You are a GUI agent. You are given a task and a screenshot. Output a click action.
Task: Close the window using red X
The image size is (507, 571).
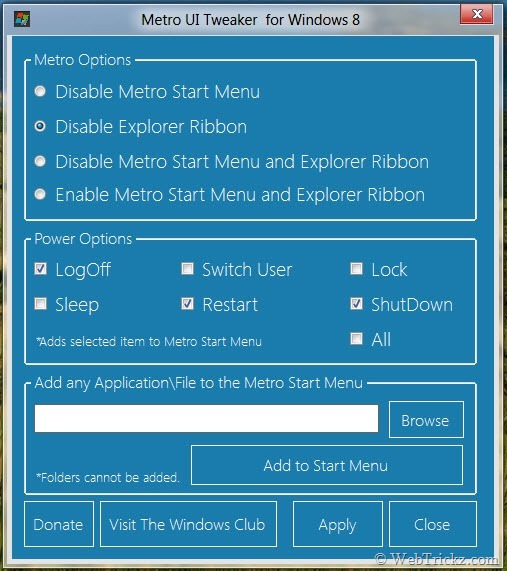pos(477,14)
